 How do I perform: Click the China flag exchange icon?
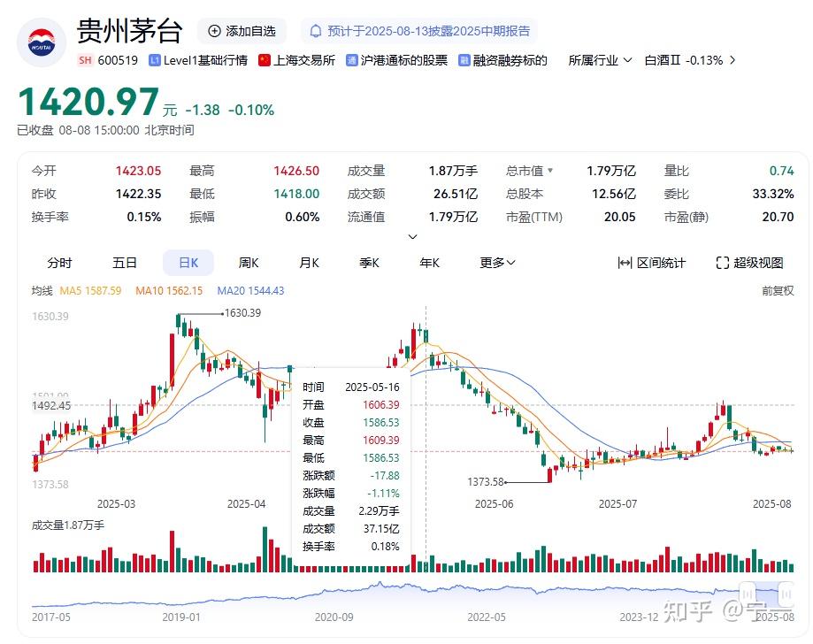(x=265, y=60)
